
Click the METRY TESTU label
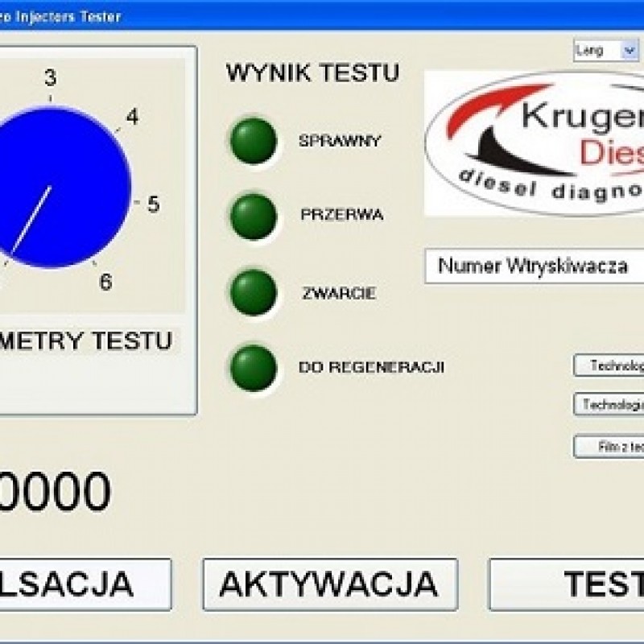pyautogui.click(x=85, y=341)
